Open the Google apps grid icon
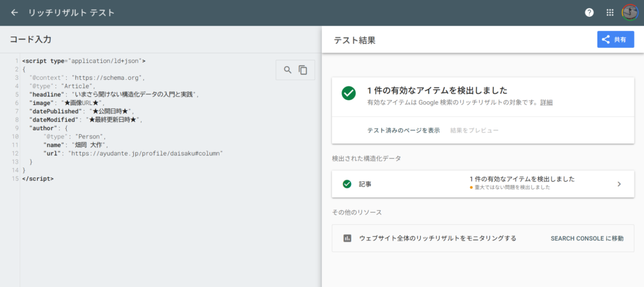644x287 pixels. click(610, 13)
